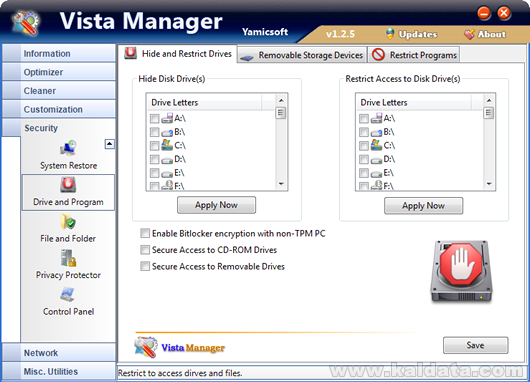This screenshot has height=382, width=530.
Task: Check B:\ in Hide Disk Drives list
Action: [x=154, y=132]
